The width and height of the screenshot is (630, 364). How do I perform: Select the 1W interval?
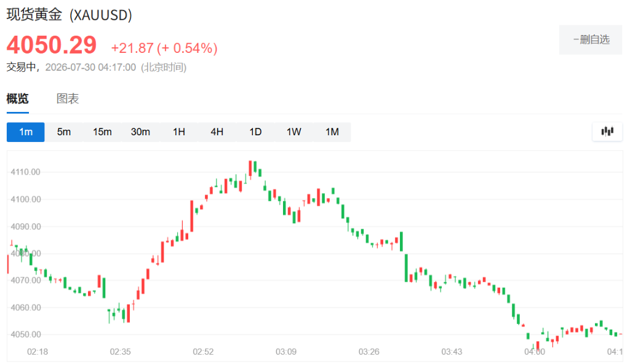tap(293, 132)
